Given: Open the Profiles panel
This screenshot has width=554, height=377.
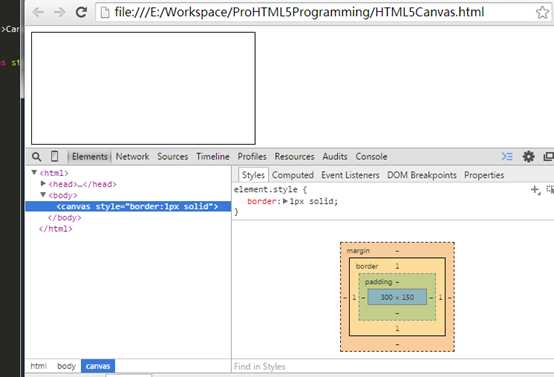Looking at the screenshot, I should pyautogui.click(x=252, y=157).
